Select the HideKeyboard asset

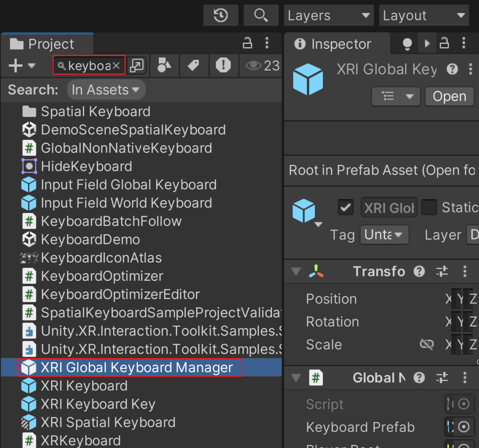tap(141, 166)
